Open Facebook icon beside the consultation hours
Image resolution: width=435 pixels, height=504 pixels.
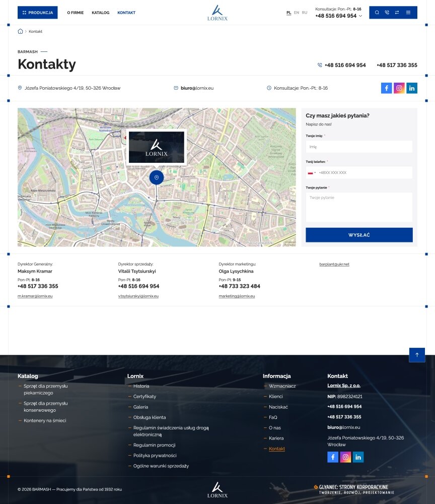coord(387,88)
